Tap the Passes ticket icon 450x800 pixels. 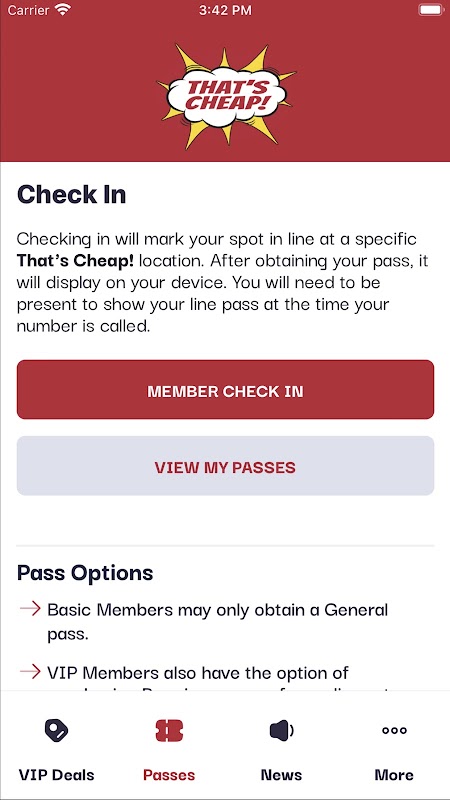pyautogui.click(x=169, y=731)
